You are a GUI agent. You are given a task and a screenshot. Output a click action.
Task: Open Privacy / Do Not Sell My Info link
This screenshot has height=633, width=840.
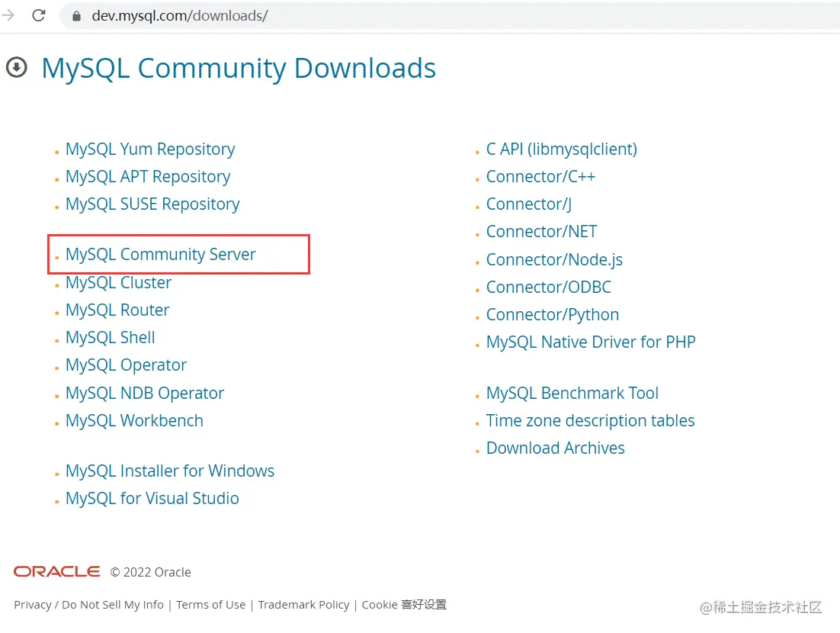point(89,605)
